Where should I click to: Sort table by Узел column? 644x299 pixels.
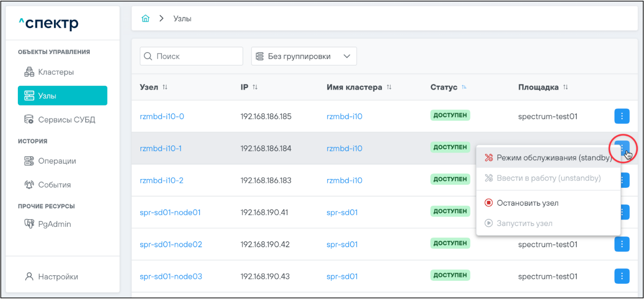165,87
